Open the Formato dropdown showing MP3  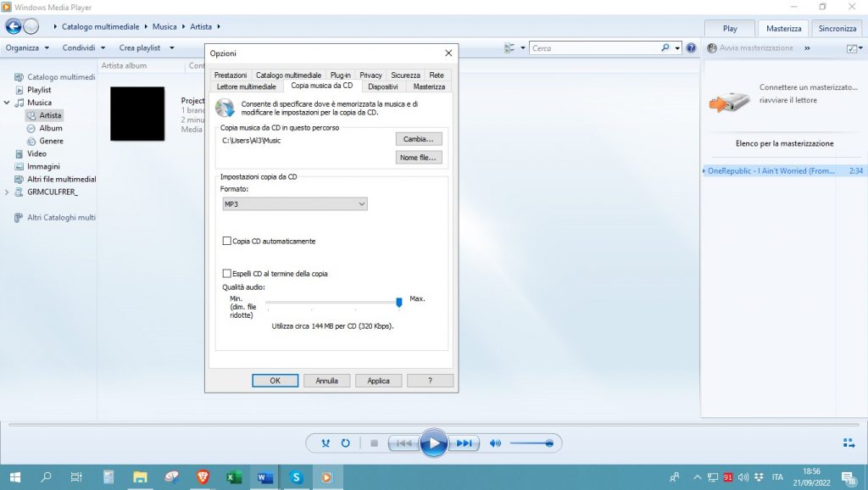[x=294, y=203]
